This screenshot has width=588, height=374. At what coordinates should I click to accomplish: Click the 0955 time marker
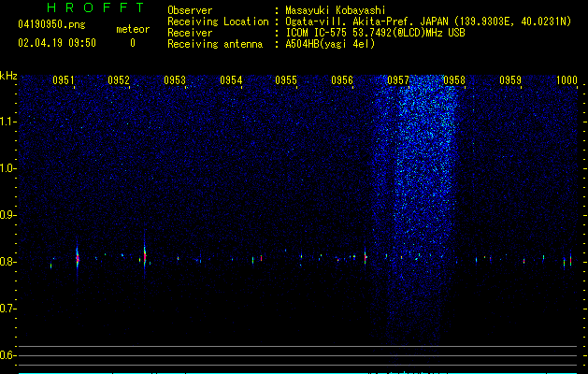point(286,79)
